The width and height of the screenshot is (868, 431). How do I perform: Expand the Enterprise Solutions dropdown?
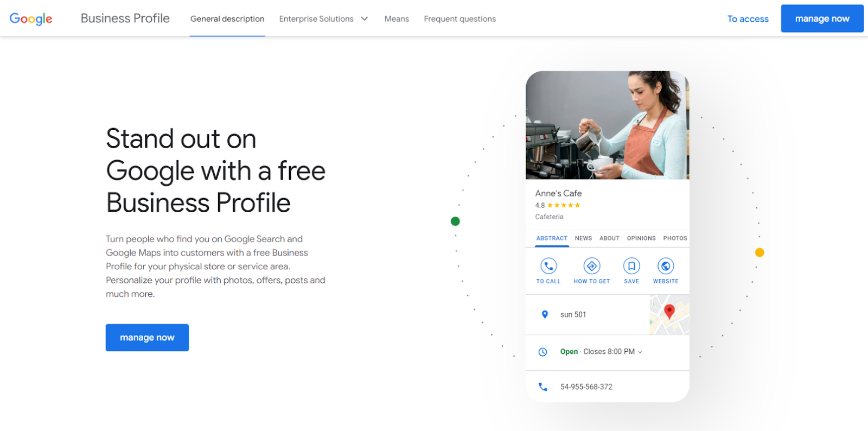pyautogui.click(x=323, y=18)
